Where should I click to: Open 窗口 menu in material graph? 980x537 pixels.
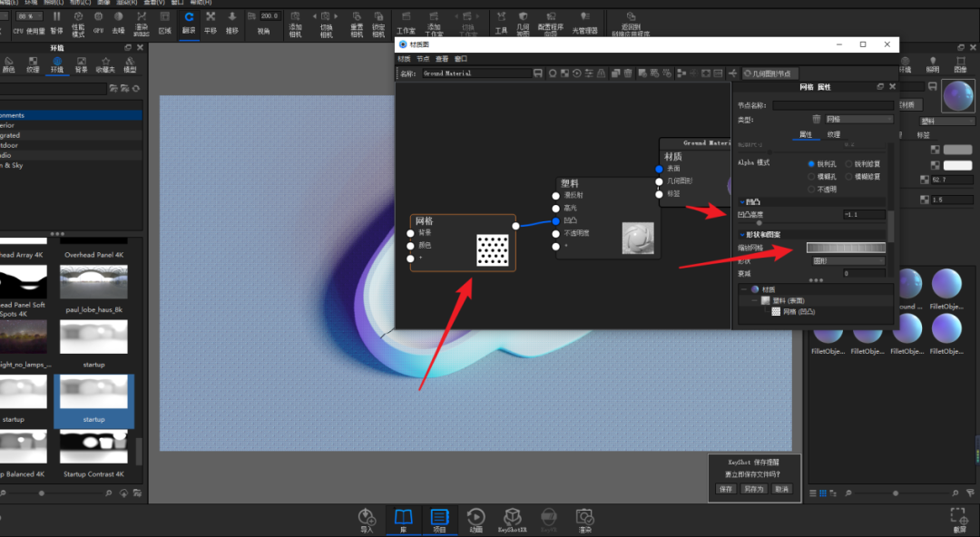coord(461,59)
